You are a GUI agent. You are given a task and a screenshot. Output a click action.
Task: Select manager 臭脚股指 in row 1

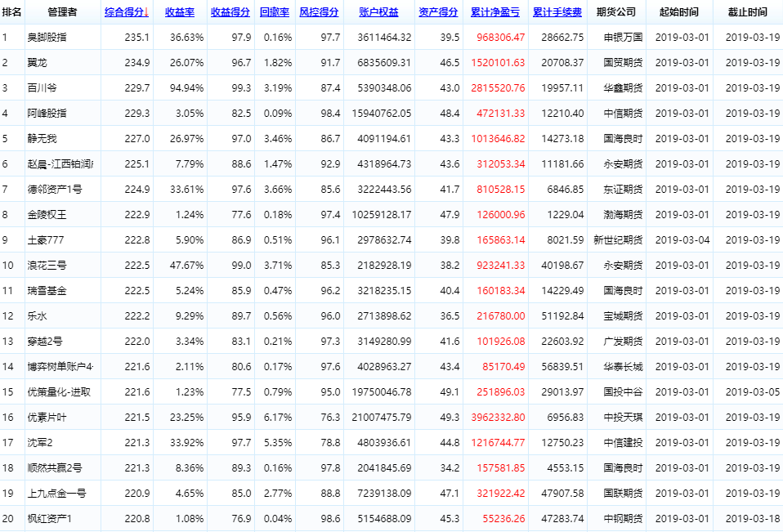tap(47, 38)
